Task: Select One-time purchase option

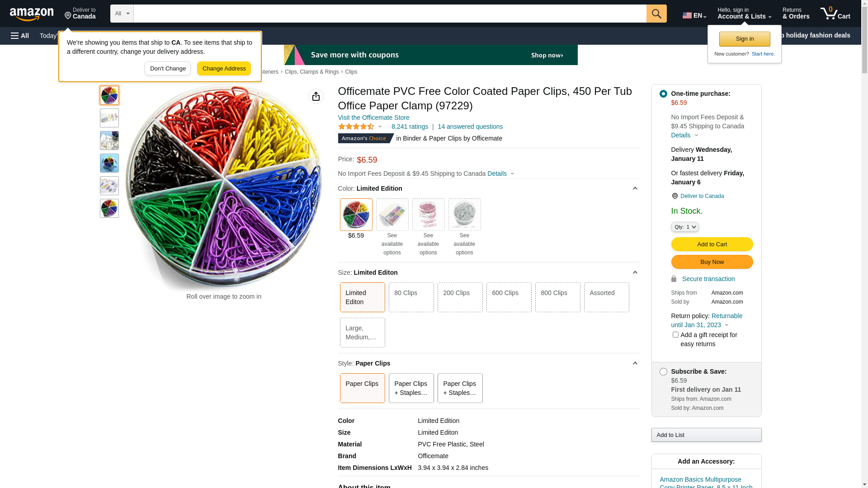Action: (663, 94)
